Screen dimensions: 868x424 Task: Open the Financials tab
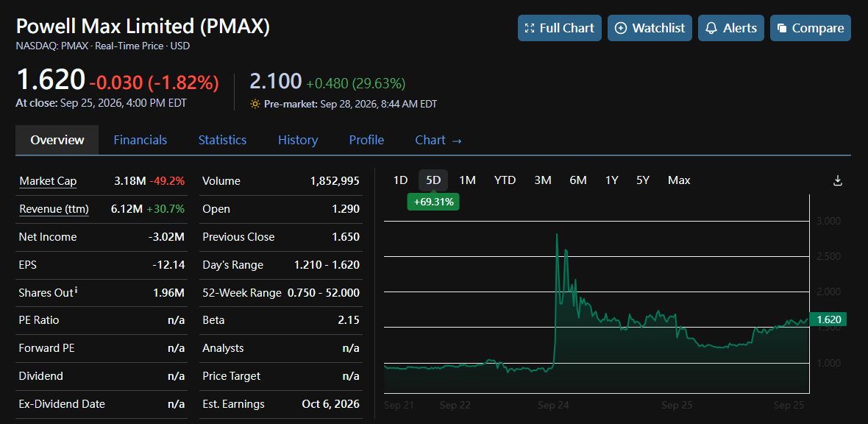point(140,140)
